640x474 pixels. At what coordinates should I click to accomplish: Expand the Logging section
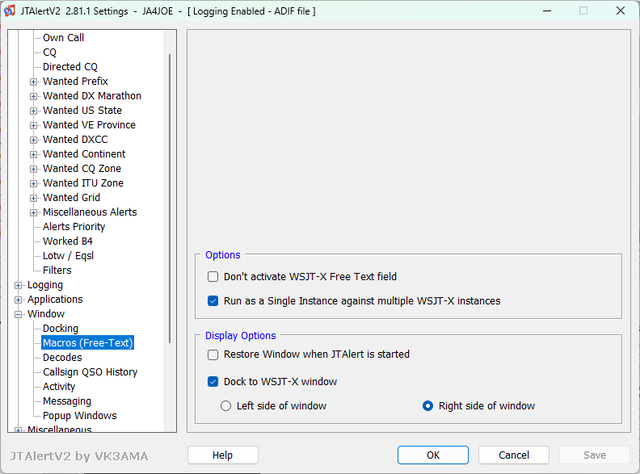click(18, 285)
